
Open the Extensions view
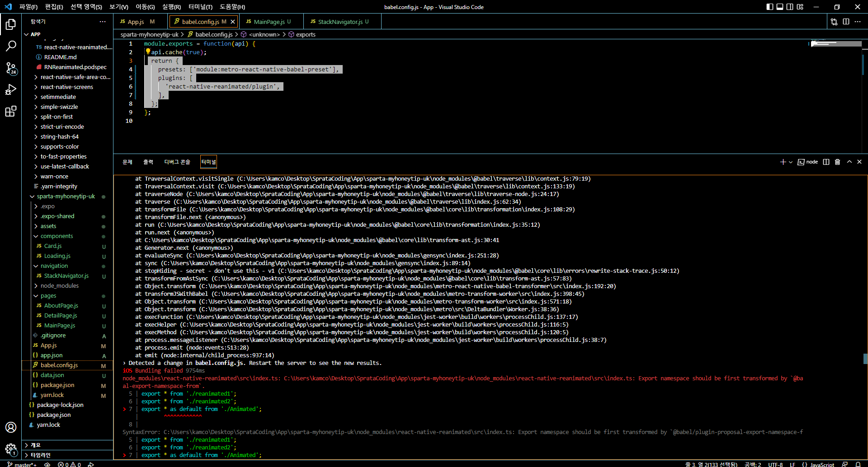pyautogui.click(x=11, y=111)
